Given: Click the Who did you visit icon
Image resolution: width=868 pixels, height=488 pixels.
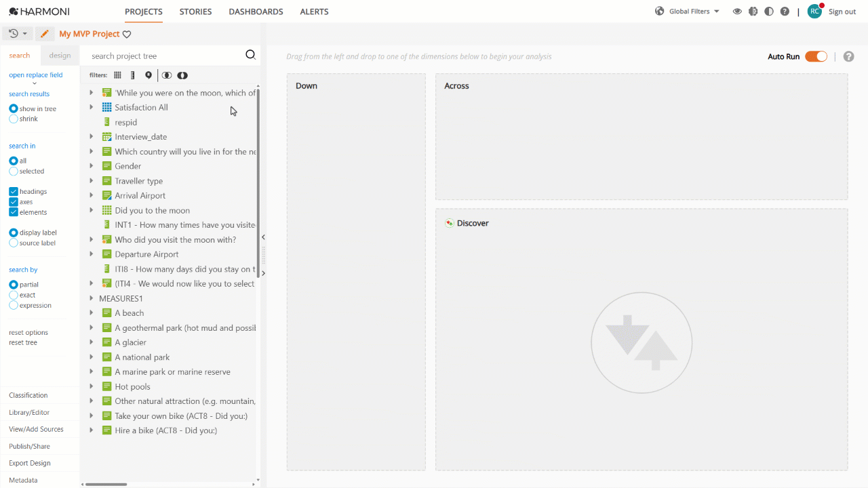Looking at the screenshot, I should point(106,239).
